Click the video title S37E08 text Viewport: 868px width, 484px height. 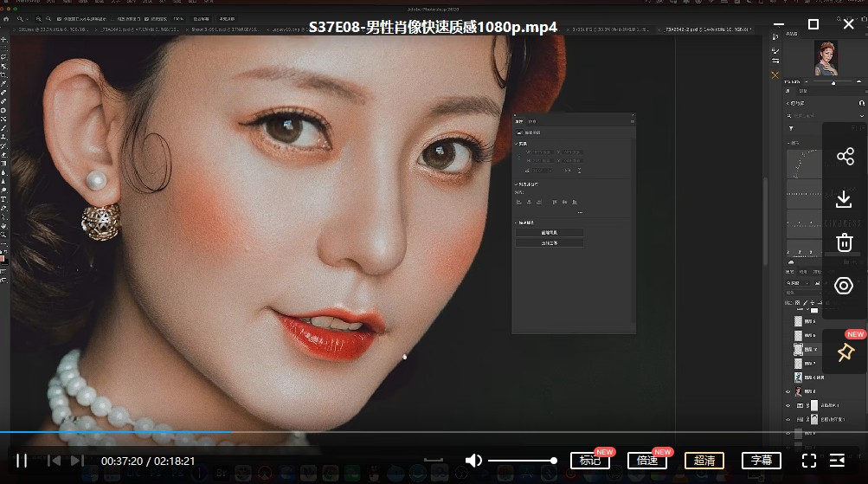pyautogui.click(x=433, y=27)
